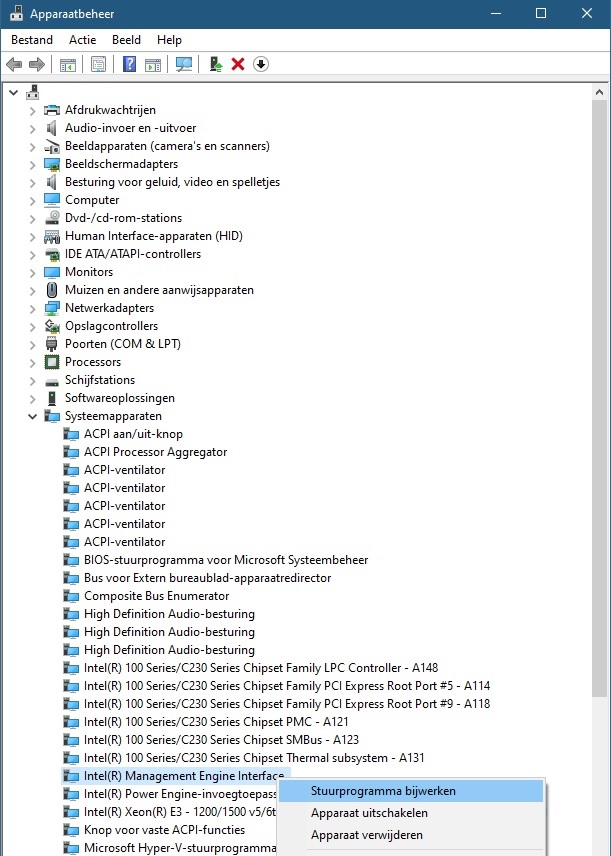This screenshot has width=611, height=856.
Task: Open the Bestand menu
Action: point(32,40)
